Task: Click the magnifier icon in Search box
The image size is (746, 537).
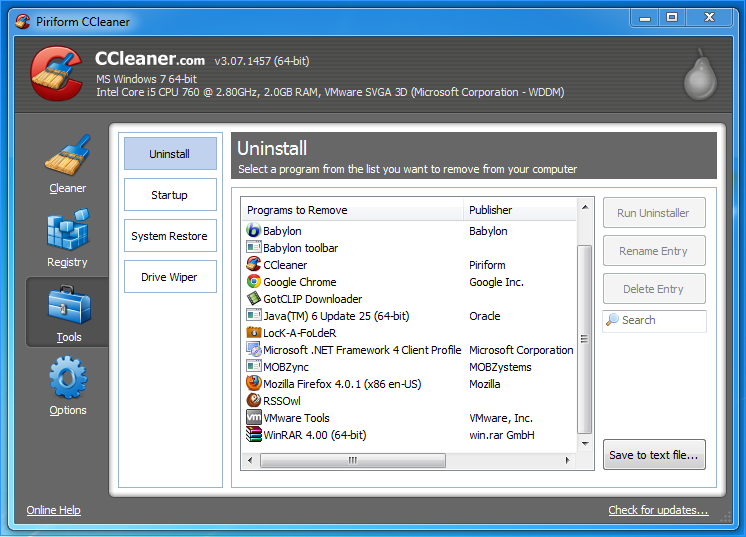Action: pos(612,320)
